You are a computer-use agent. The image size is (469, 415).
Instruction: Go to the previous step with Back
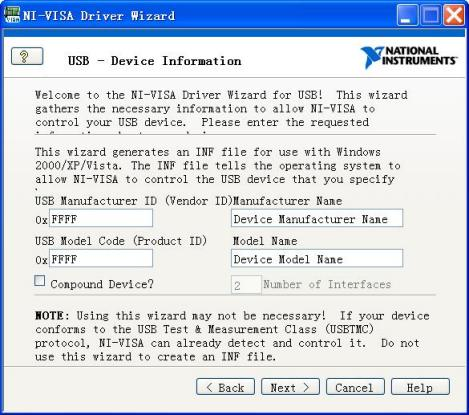coord(225,387)
